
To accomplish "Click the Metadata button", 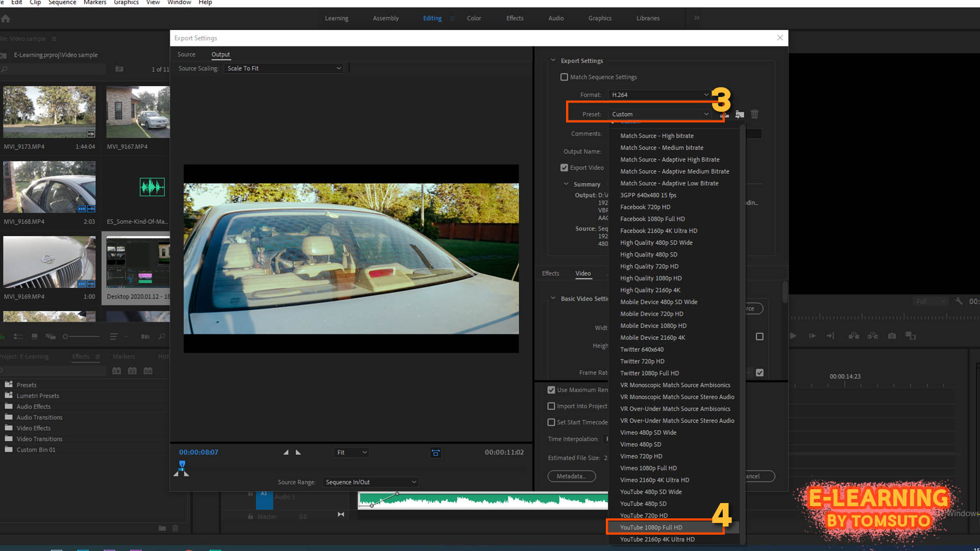I will point(571,475).
